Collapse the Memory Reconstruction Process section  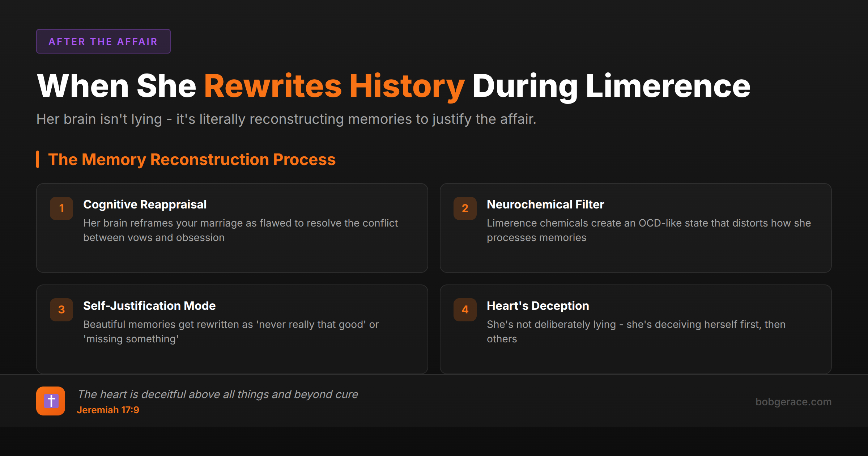coord(192,159)
